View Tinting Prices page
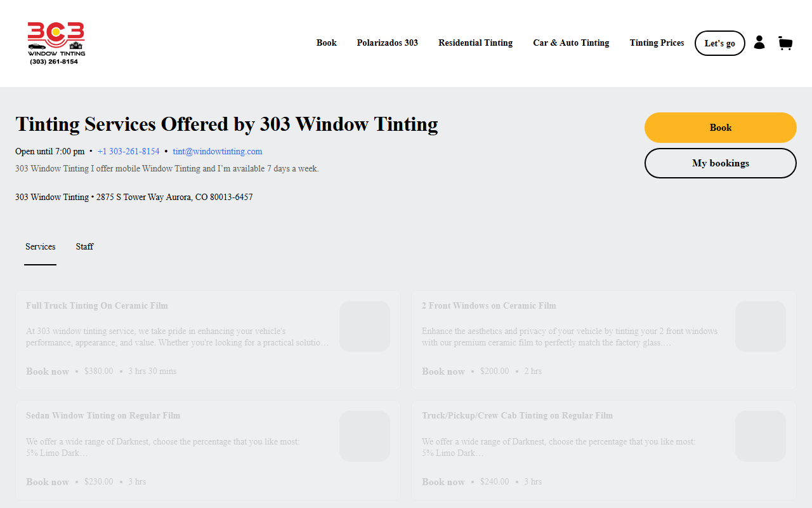 [x=657, y=43]
